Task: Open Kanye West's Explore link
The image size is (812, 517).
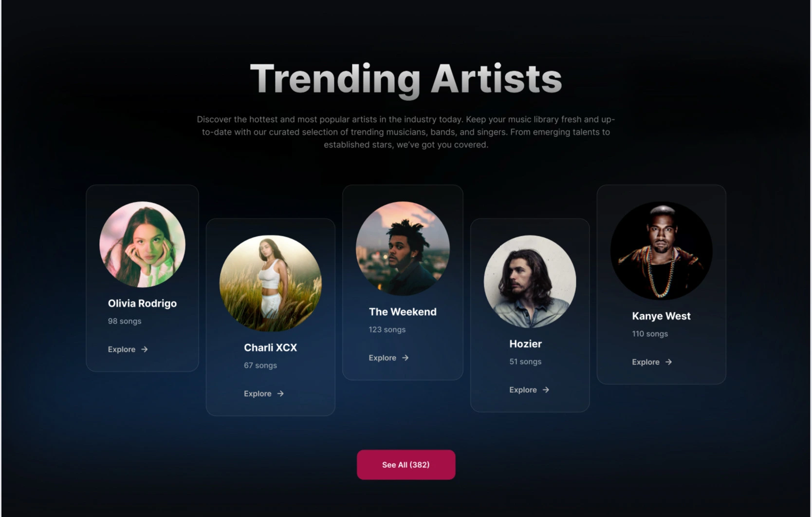Action: [x=652, y=362]
